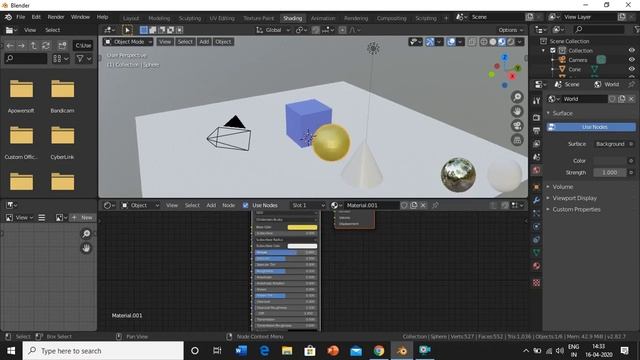Image resolution: width=640 pixels, height=360 pixels.
Task: Hide the Collection with eye icon
Action: click(631, 51)
